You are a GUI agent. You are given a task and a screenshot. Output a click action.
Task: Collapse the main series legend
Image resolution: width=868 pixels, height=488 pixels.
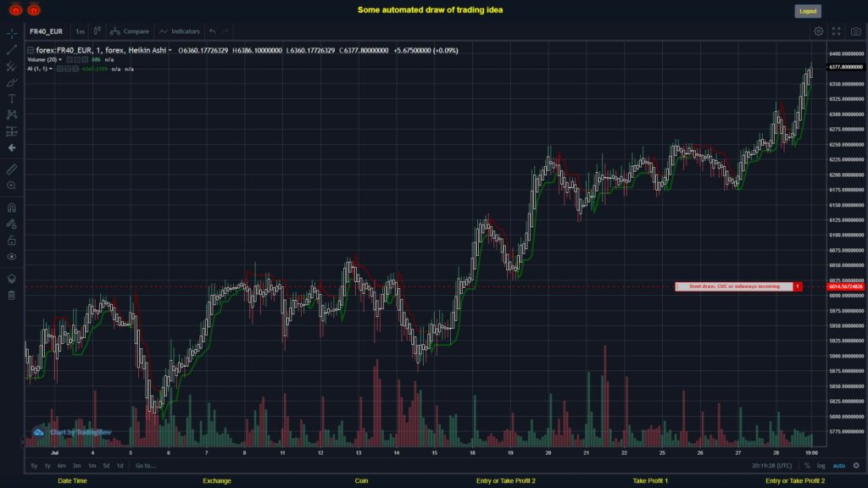pos(31,50)
